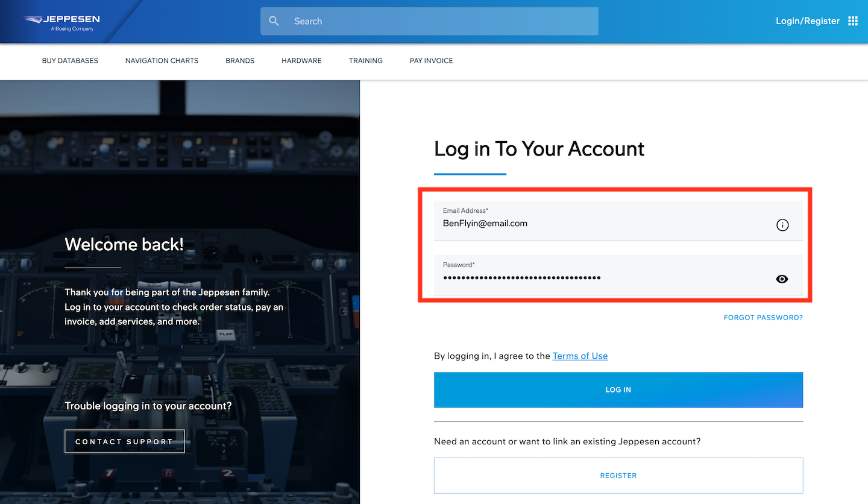Screen dimensions: 868x504
Task: Open Brands menu
Action: (x=240, y=61)
